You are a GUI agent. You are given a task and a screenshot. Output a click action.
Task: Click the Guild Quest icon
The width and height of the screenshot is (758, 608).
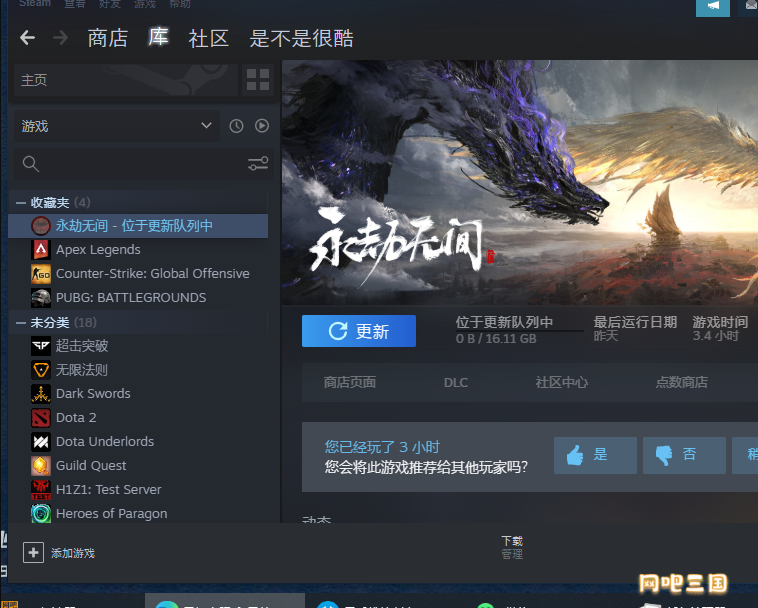41,465
